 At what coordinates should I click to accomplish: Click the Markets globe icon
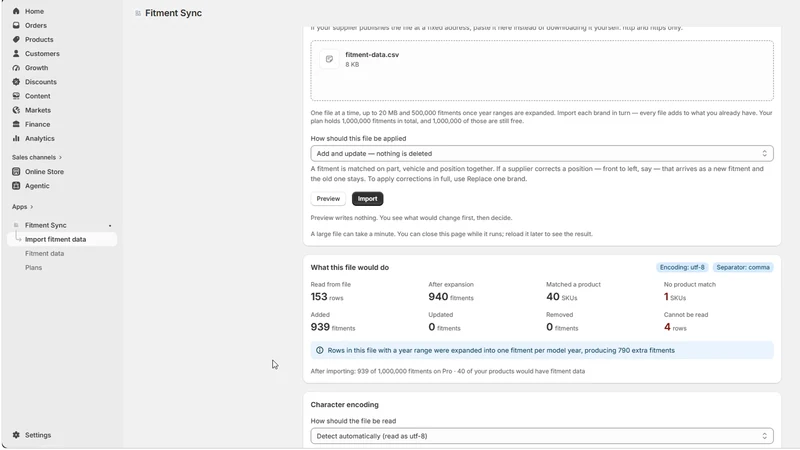tap(16, 110)
